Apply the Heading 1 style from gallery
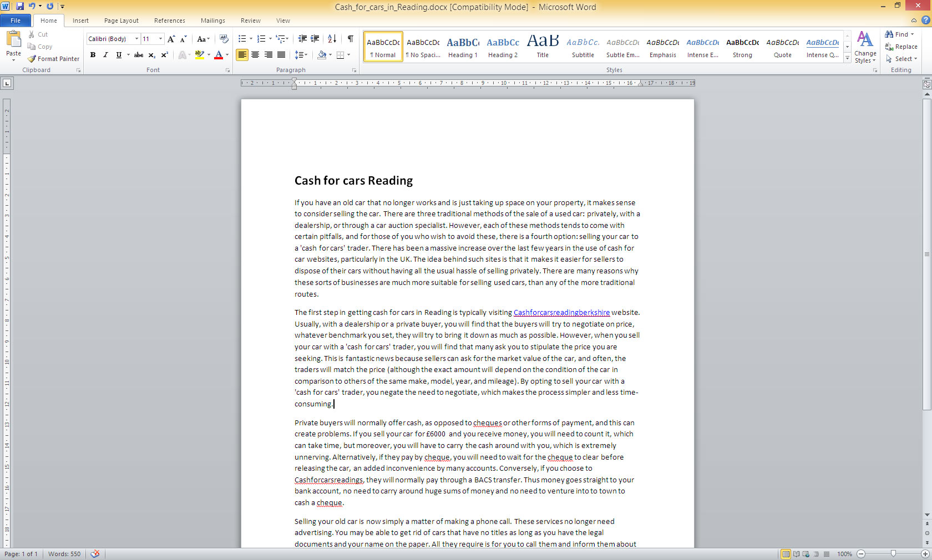The height and width of the screenshot is (560, 932). 463,47
